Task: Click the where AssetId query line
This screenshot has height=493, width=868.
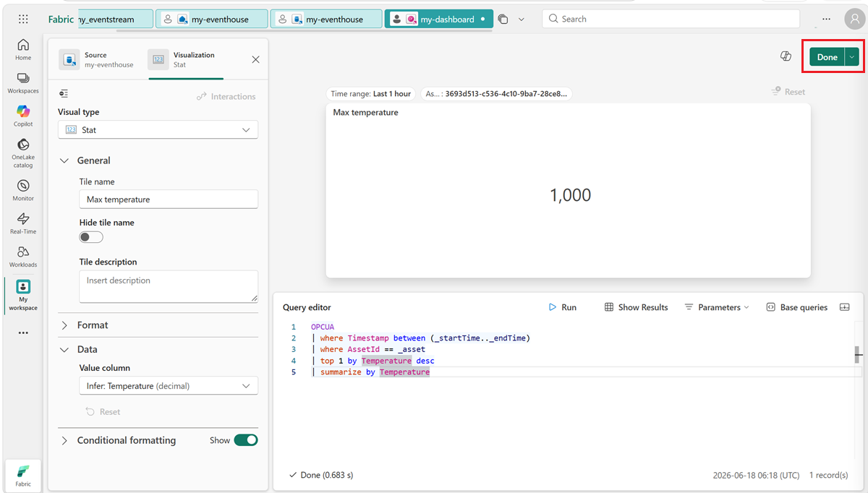Action: 368,349
